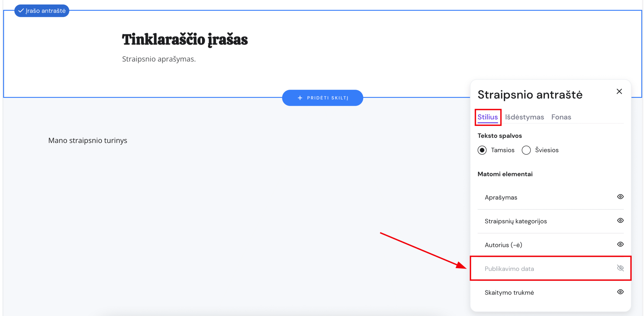This screenshot has height=316, width=644.
Task: Show the Aprašymas element visibility
Action: [620, 197]
